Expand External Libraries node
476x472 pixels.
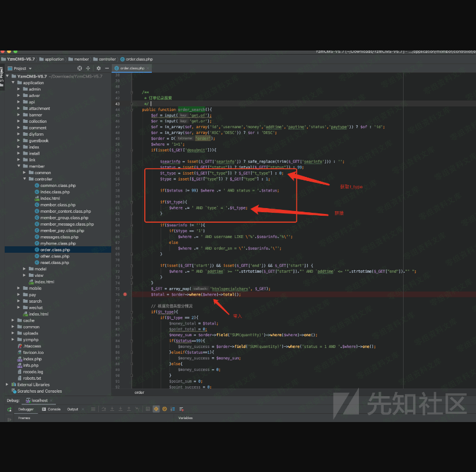pyautogui.click(x=7, y=384)
